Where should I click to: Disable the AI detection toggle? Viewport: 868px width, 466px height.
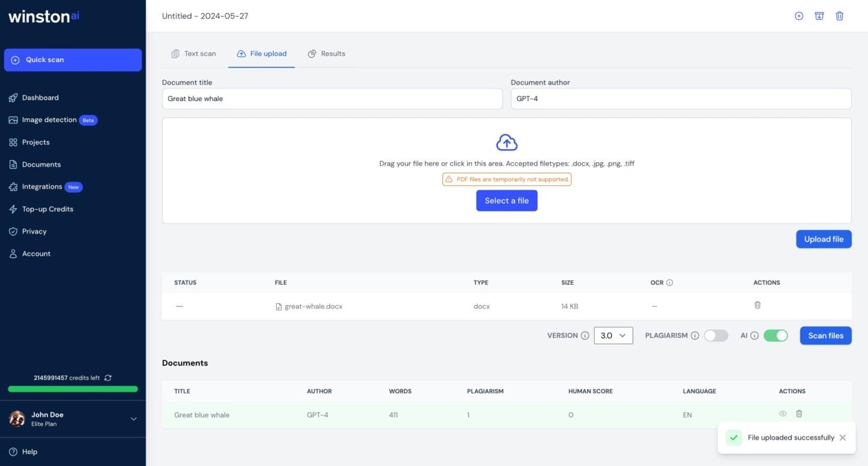click(x=776, y=336)
